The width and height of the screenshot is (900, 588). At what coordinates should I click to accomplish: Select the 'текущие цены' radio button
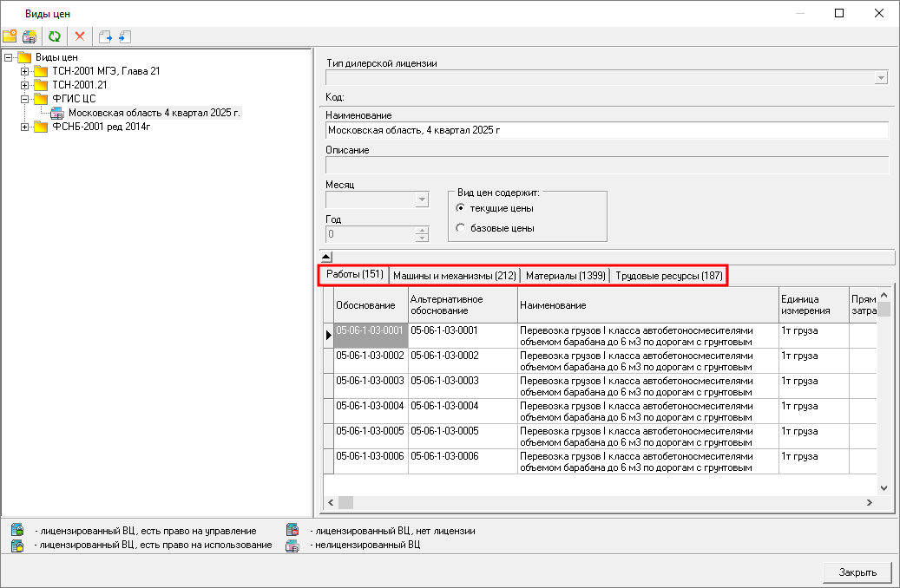pyautogui.click(x=461, y=208)
